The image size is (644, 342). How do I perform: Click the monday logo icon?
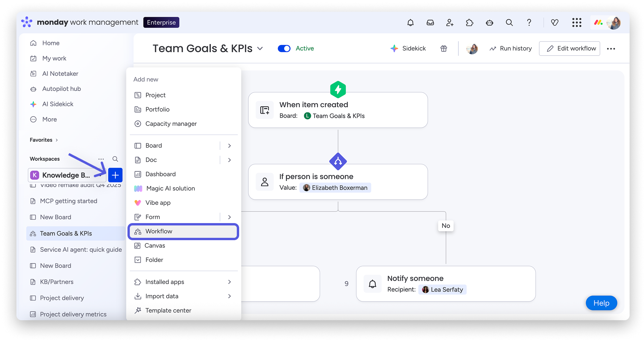(x=27, y=22)
